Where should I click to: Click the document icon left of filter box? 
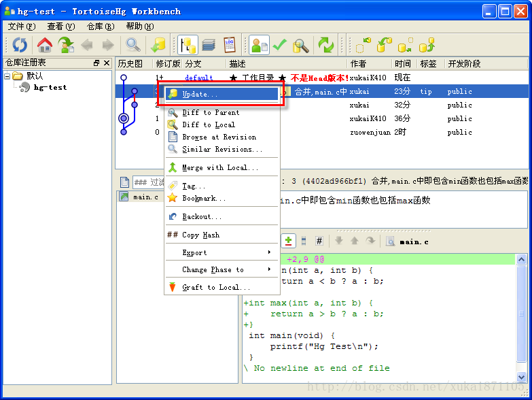click(x=124, y=182)
